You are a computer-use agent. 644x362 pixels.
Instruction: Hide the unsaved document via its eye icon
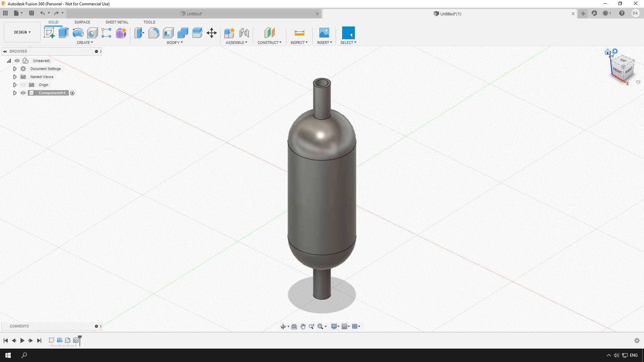17,61
